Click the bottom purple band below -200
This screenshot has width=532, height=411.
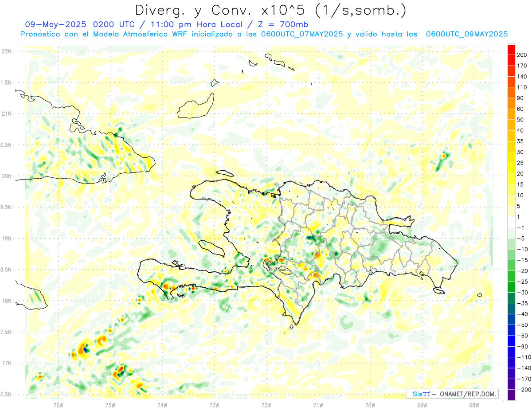[511, 395]
